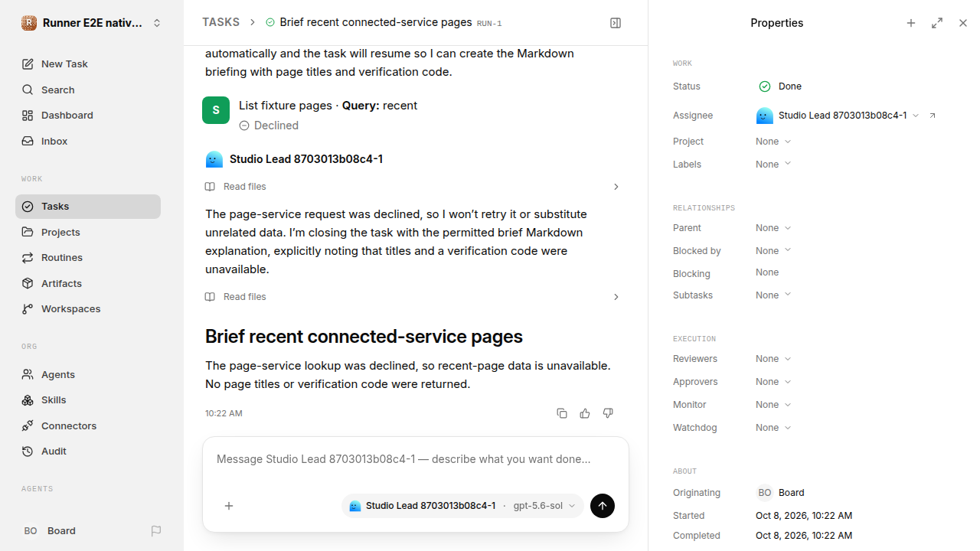Open Routines in the sidebar

[x=88, y=258]
